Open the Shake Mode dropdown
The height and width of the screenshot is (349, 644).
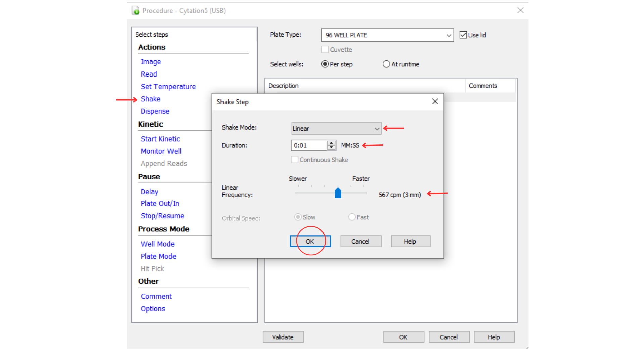(336, 128)
